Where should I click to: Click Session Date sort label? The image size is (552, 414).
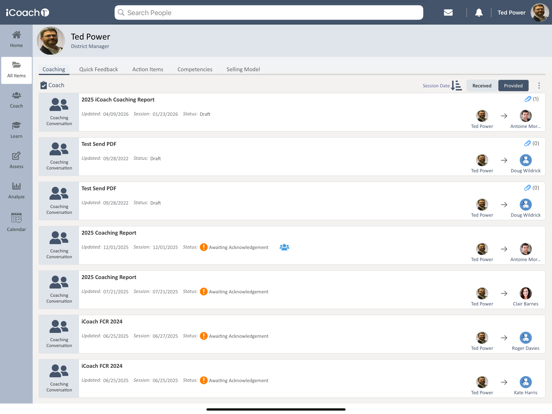click(436, 86)
